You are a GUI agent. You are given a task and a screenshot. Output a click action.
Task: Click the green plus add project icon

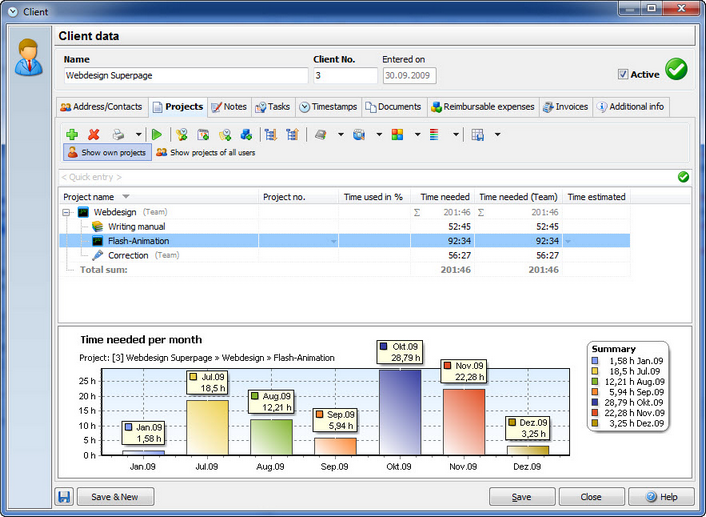(x=72, y=134)
